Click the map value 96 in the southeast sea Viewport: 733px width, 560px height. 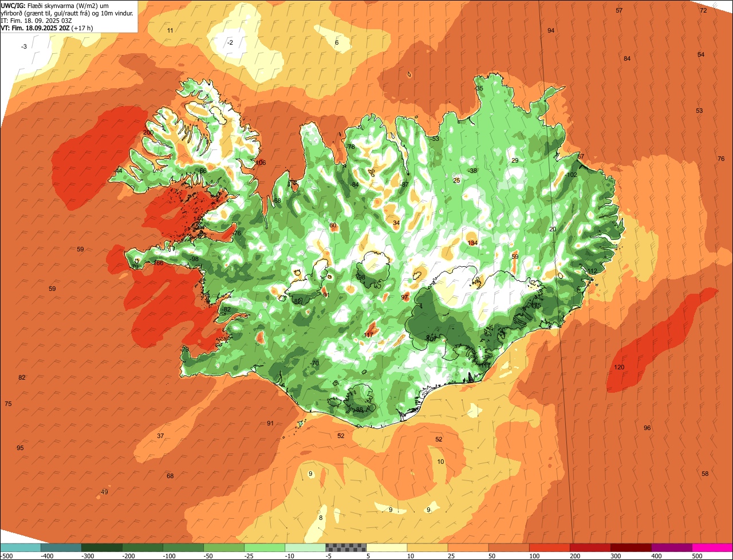coord(647,428)
